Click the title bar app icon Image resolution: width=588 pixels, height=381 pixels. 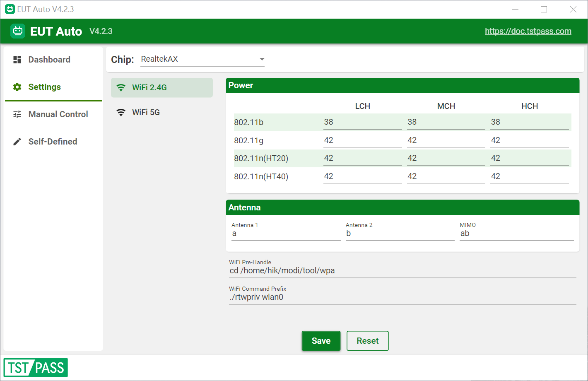[x=10, y=9]
